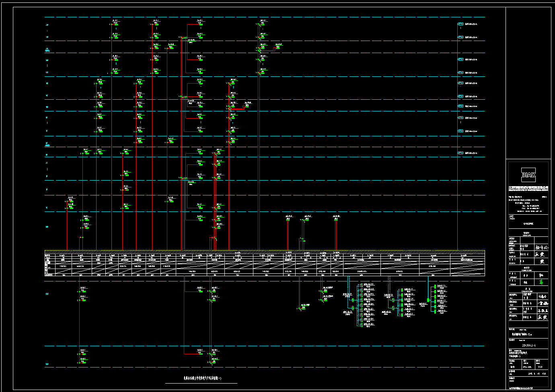Click the company name text below BIAD logo
This screenshot has width=555, height=392.
pyautogui.click(x=528, y=188)
